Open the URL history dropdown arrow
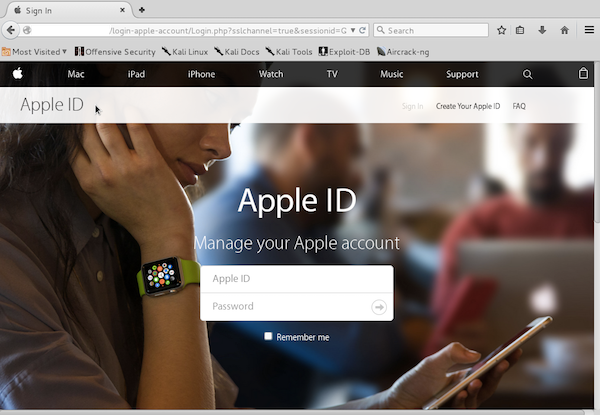 point(352,30)
